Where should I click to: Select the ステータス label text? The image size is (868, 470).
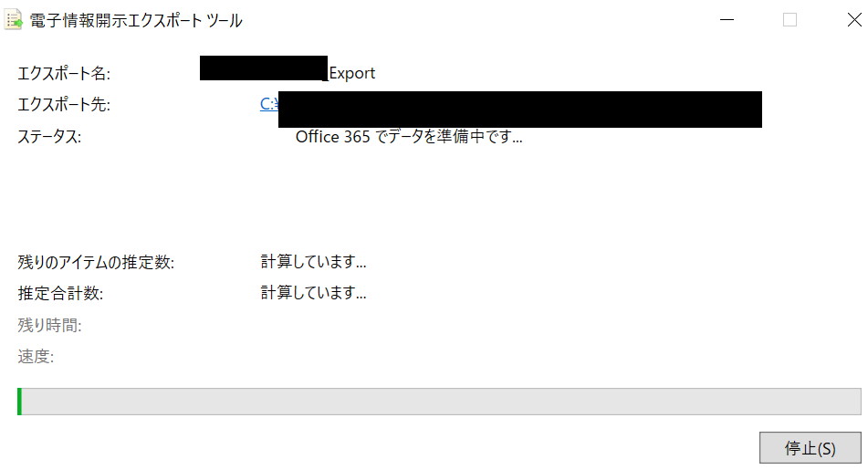49,136
